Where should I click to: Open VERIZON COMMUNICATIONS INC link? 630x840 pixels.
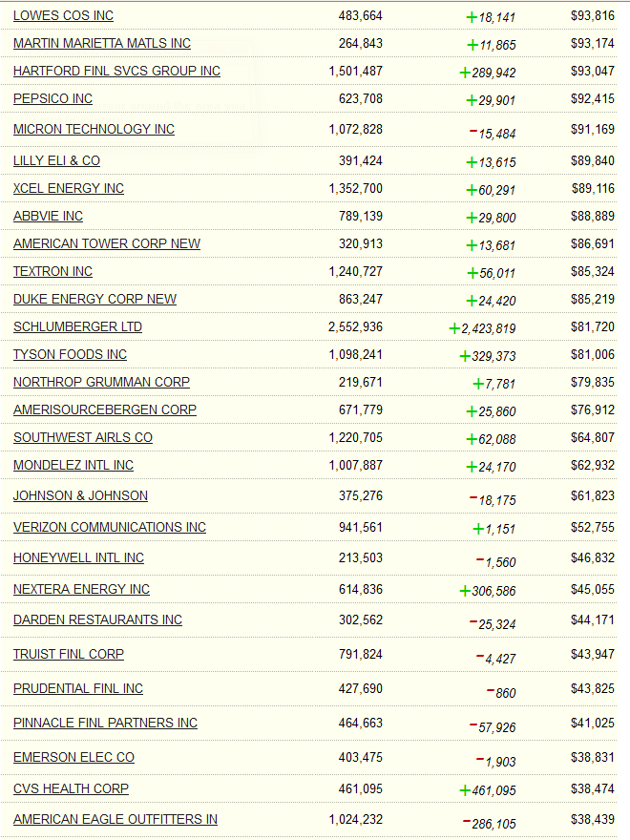coord(110,527)
